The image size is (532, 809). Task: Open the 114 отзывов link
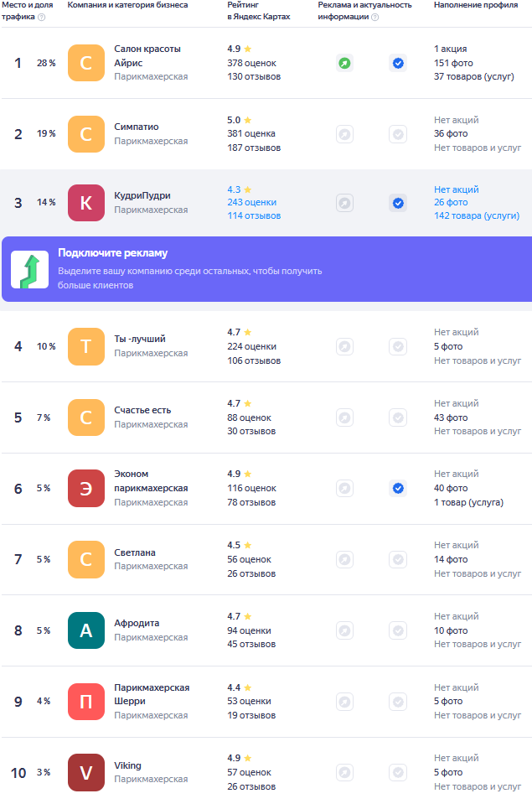click(x=254, y=215)
